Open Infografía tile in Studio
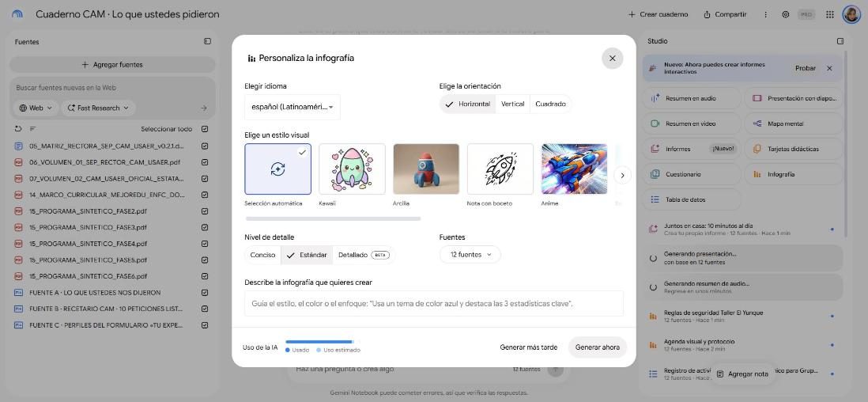 (793, 174)
